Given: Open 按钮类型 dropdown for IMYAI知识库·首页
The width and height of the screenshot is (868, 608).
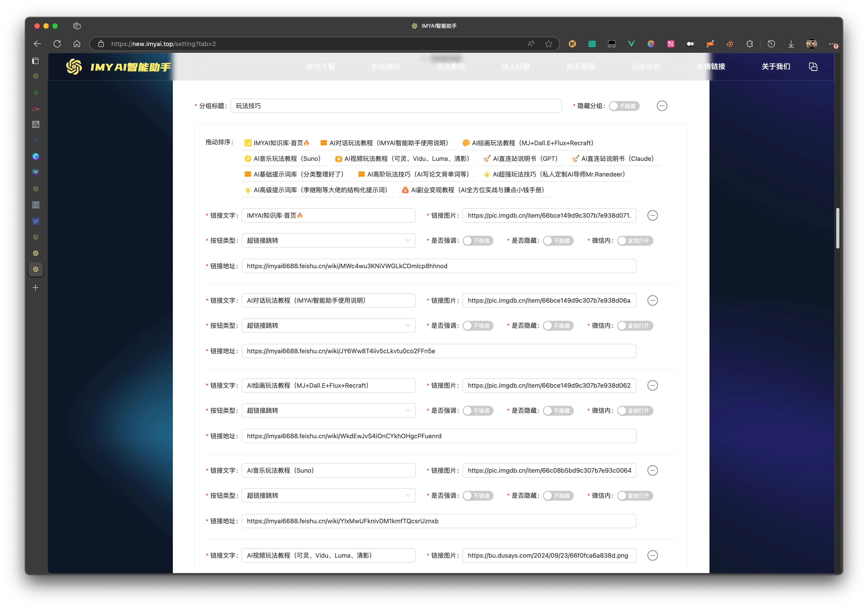Looking at the screenshot, I should (328, 240).
